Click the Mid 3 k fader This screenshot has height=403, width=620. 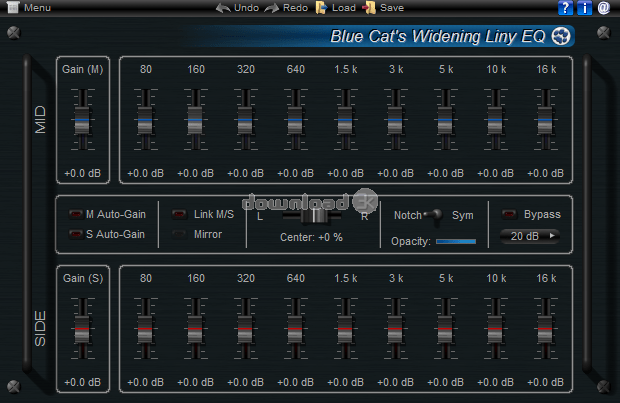[x=395, y=120]
